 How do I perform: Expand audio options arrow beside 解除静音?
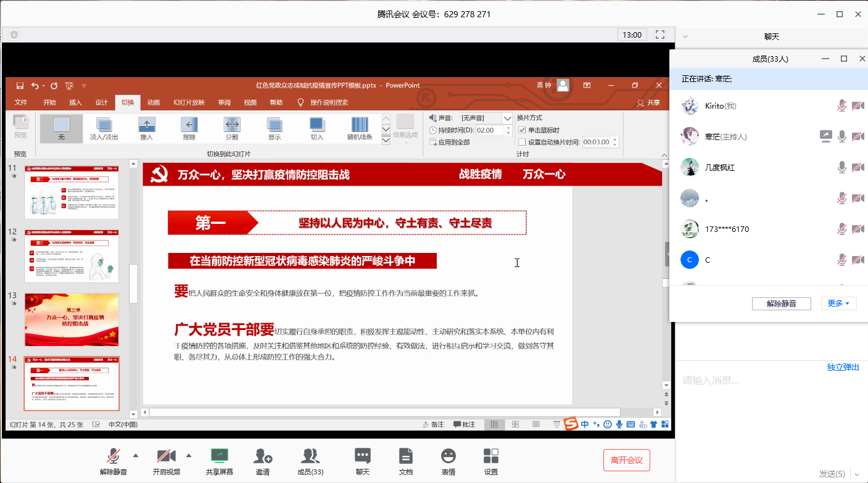[136, 456]
